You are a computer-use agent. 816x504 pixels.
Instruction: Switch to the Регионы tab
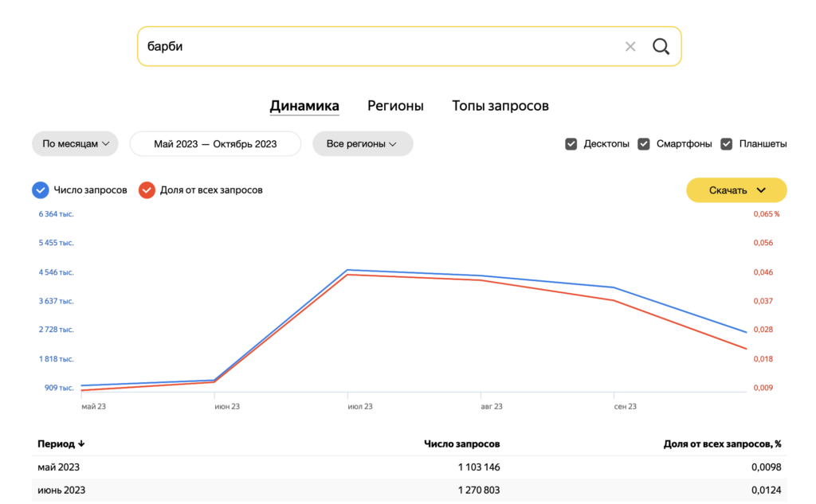[x=395, y=106]
